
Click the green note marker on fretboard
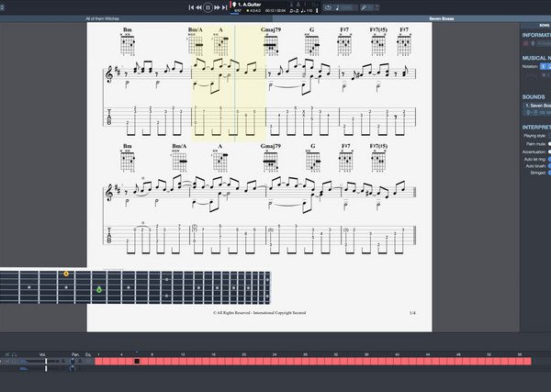tap(99, 289)
